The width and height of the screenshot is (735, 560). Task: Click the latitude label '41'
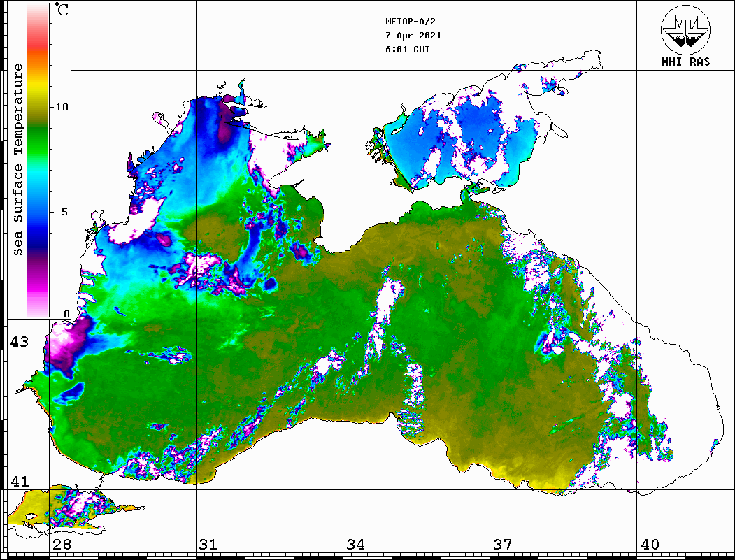pos(20,481)
